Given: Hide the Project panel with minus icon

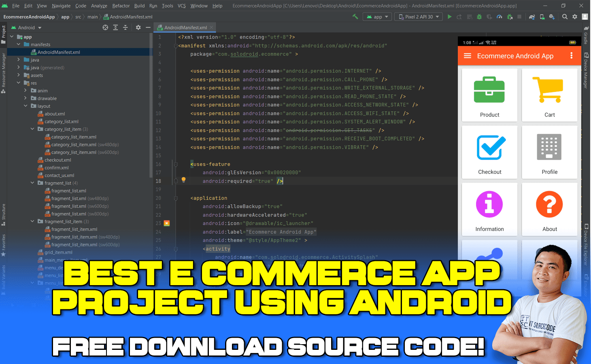Looking at the screenshot, I should click(x=148, y=28).
